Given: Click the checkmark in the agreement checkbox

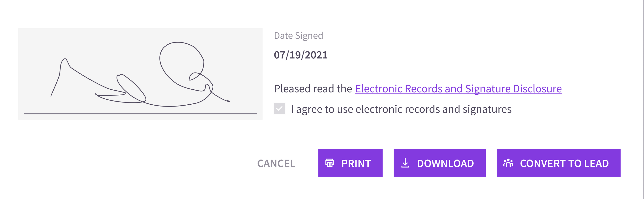Looking at the screenshot, I should (279, 109).
